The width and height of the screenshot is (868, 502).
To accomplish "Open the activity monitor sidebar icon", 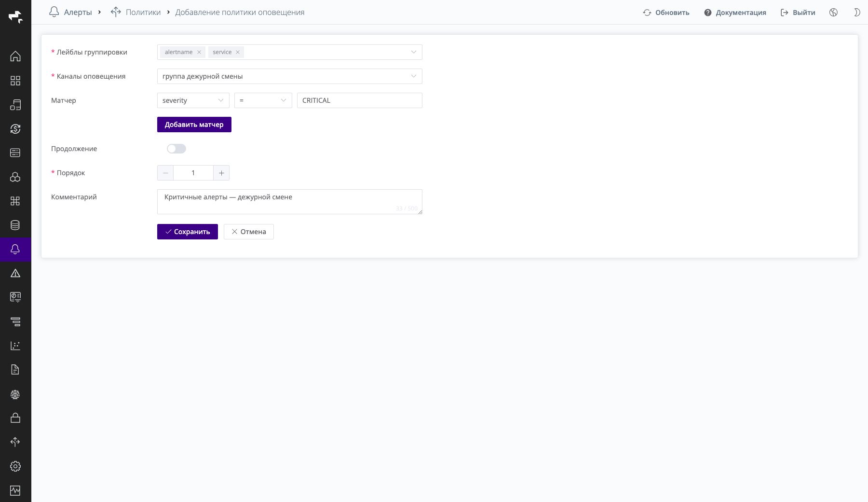I will (x=15, y=490).
